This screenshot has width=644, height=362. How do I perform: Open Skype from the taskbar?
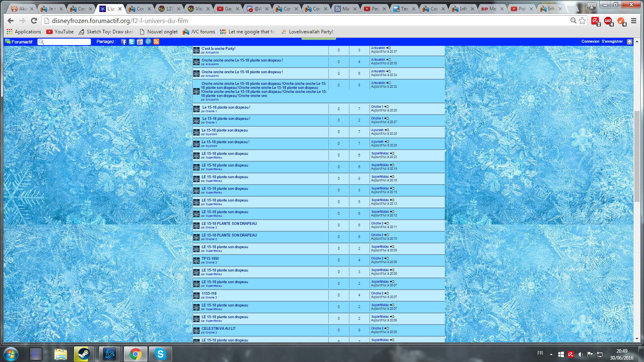click(x=160, y=354)
